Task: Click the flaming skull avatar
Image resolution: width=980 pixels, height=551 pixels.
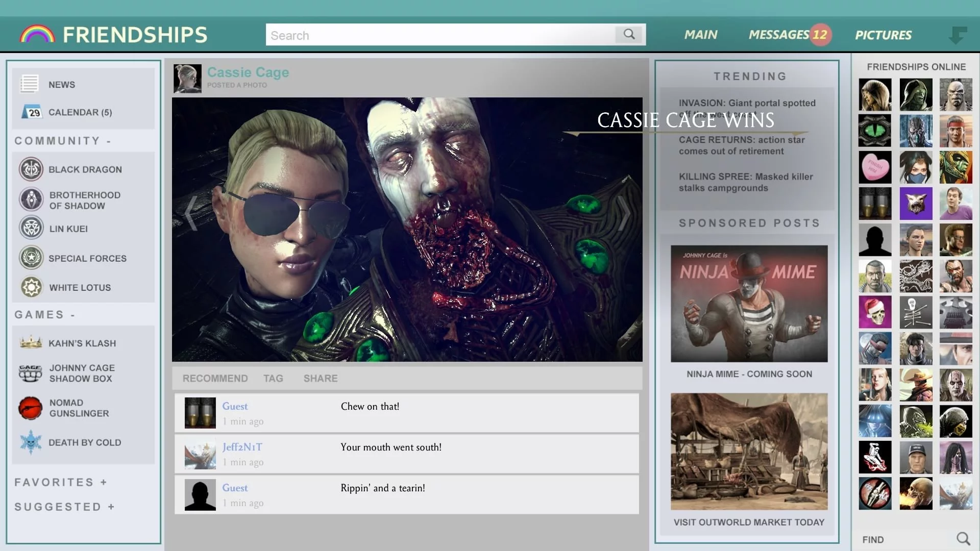Action: pyautogui.click(x=916, y=493)
